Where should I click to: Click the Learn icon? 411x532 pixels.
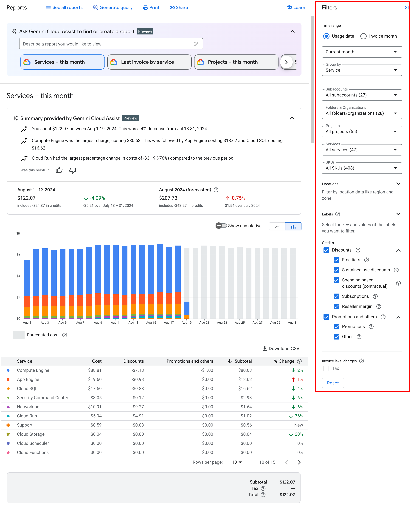pos(289,7)
